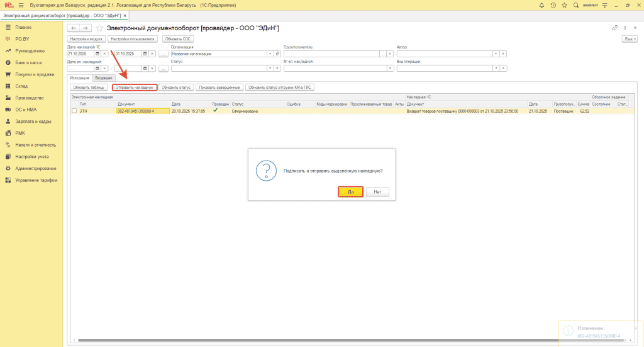Copy link to form icon
Image resolution: width=644 pixels, height=347 pixels.
pyautogui.click(x=614, y=28)
